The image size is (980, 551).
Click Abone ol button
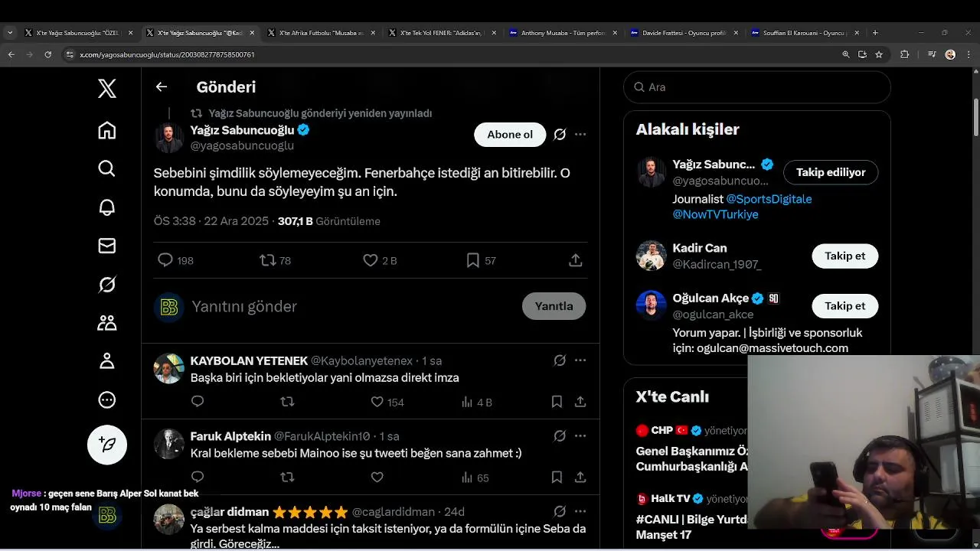tap(510, 135)
